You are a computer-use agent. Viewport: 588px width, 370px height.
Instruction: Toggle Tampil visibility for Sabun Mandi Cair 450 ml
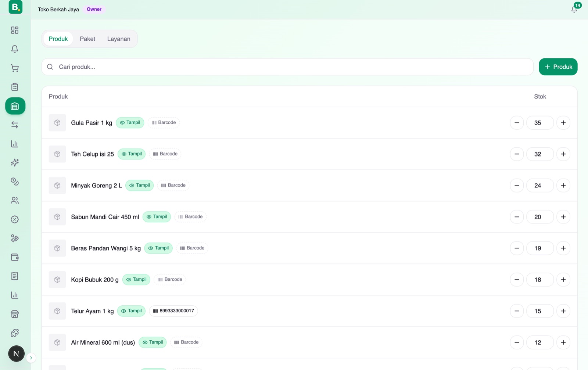157,217
